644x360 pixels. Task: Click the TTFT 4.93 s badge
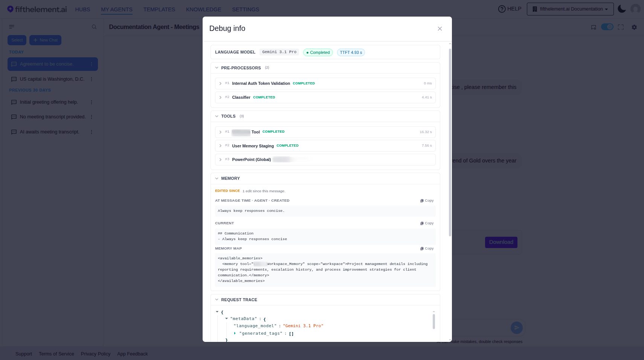(351, 52)
